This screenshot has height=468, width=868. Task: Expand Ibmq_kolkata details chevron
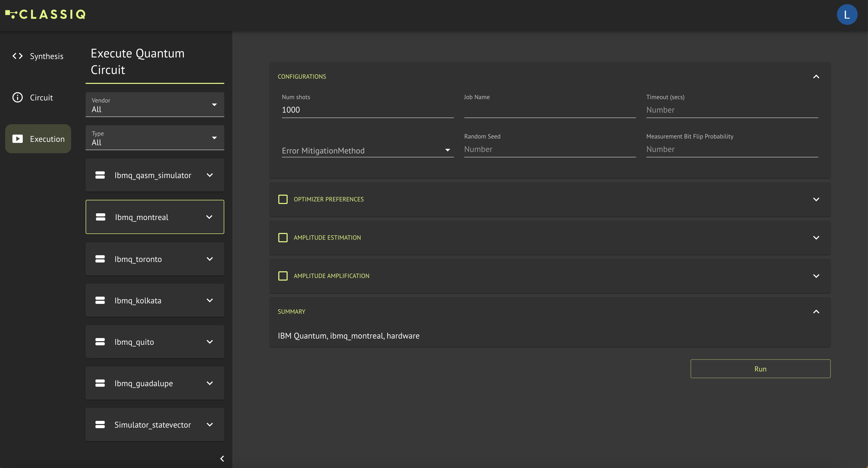(x=209, y=300)
